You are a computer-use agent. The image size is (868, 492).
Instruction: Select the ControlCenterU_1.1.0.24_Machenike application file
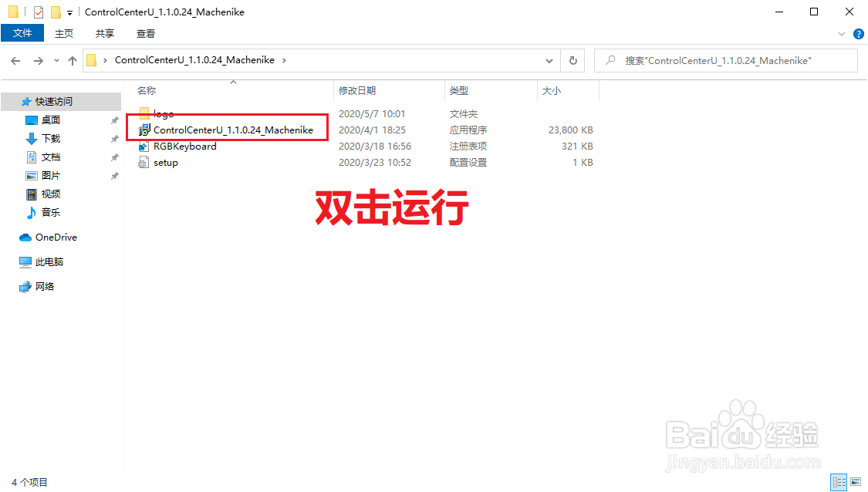[233, 130]
